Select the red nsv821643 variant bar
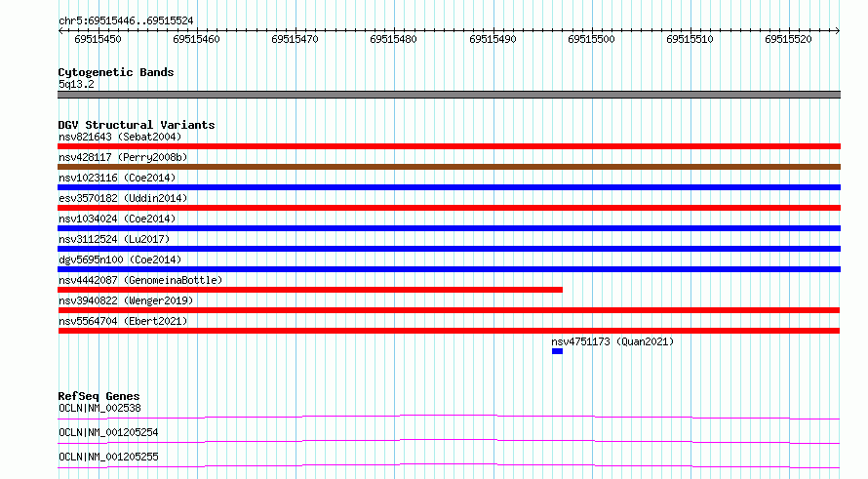Image resolution: width=868 pixels, height=479 pixels. click(x=449, y=146)
